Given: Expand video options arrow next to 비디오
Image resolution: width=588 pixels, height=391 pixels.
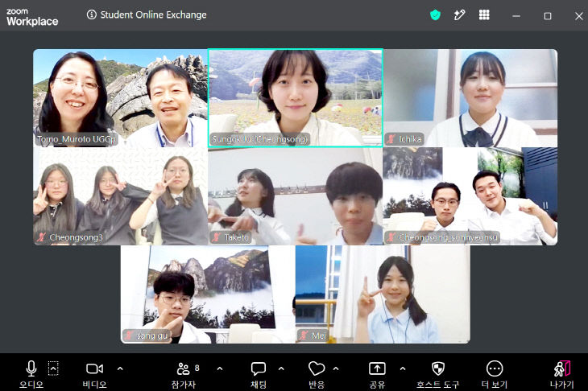Looking at the screenshot, I should [x=120, y=368].
